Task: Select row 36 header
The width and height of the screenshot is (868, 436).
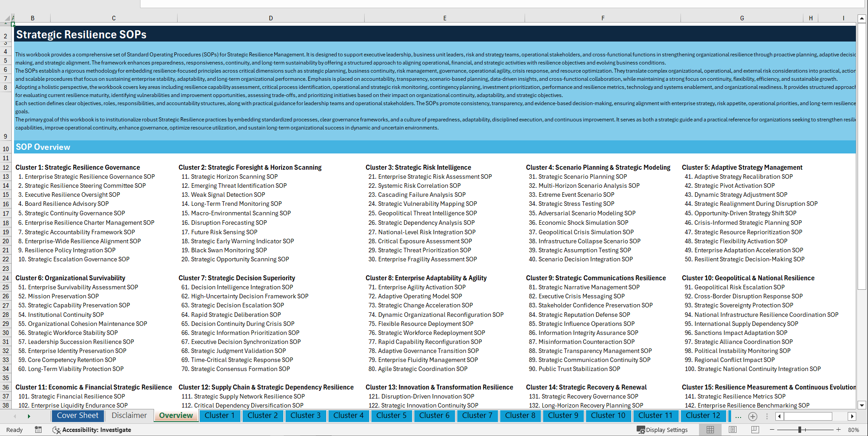Action: coord(6,387)
